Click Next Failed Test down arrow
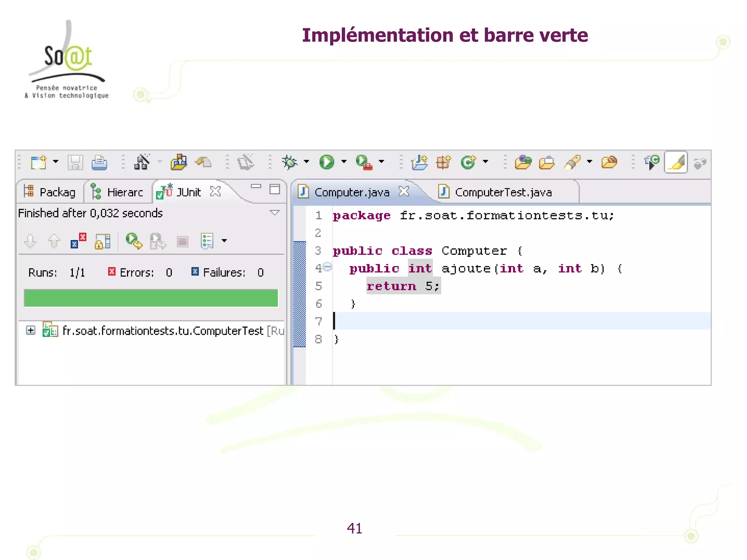747x560 pixels. 30,241
